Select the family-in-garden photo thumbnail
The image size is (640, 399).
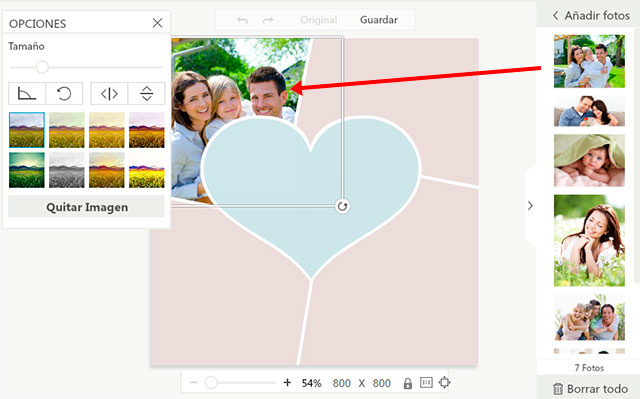point(589,61)
